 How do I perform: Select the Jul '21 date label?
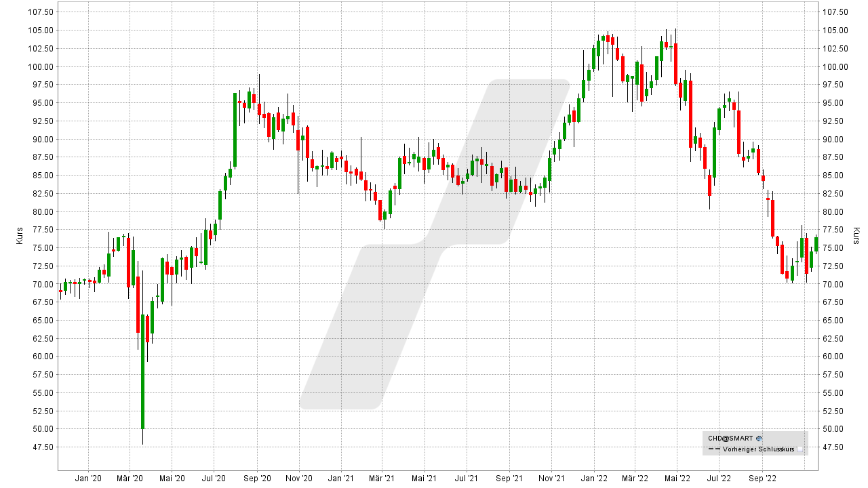click(467, 478)
